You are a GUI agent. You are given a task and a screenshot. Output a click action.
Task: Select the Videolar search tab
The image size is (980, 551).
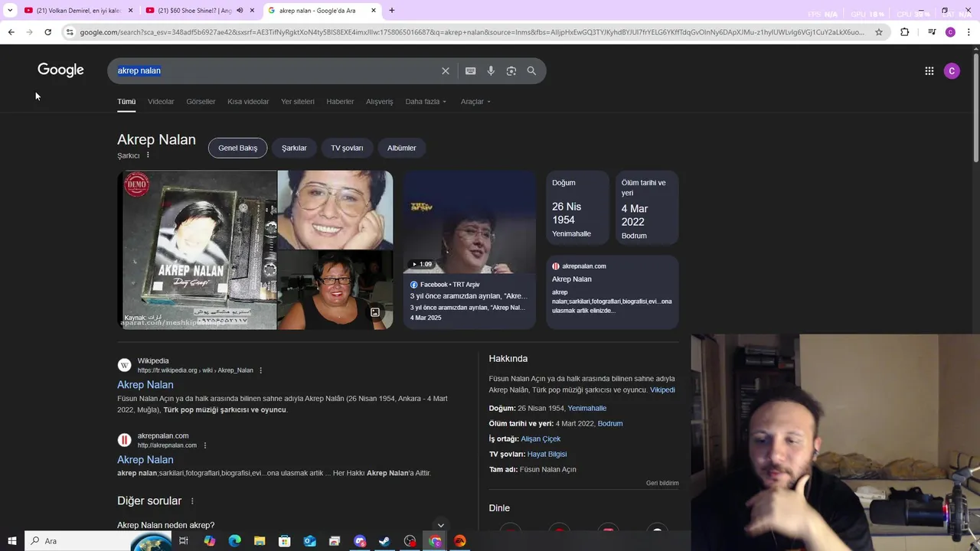pos(161,102)
